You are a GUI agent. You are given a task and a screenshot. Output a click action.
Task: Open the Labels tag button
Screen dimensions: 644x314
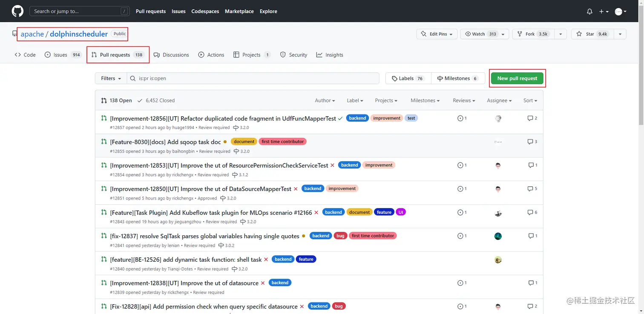(x=408, y=78)
